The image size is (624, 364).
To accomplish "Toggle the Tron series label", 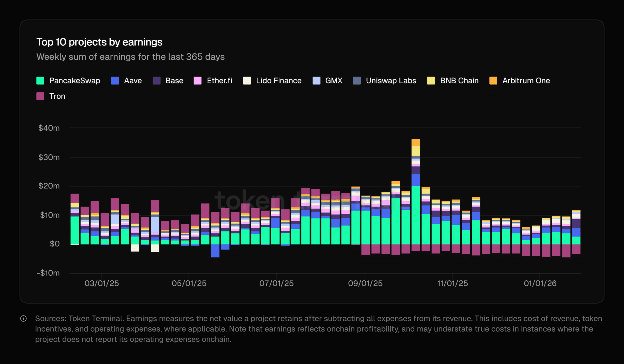I will (57, 96).
